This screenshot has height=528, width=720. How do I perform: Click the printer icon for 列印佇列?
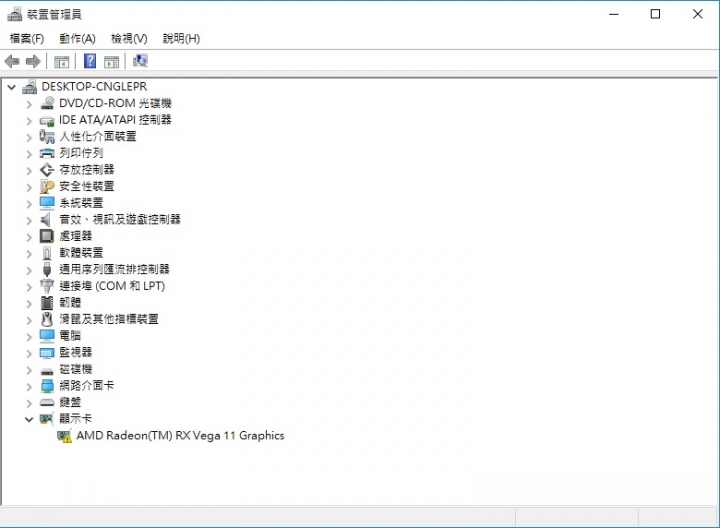click(x=47, y=153)
